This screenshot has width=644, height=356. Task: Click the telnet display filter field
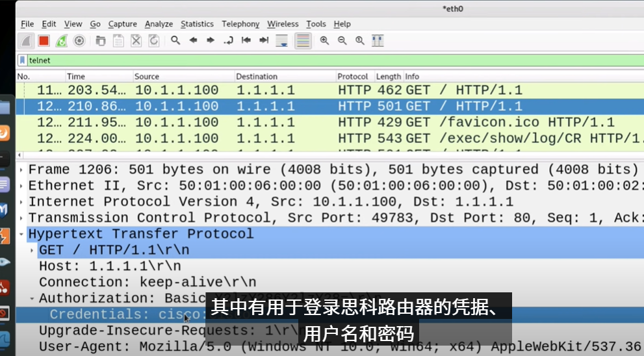[x=325, y=60]
